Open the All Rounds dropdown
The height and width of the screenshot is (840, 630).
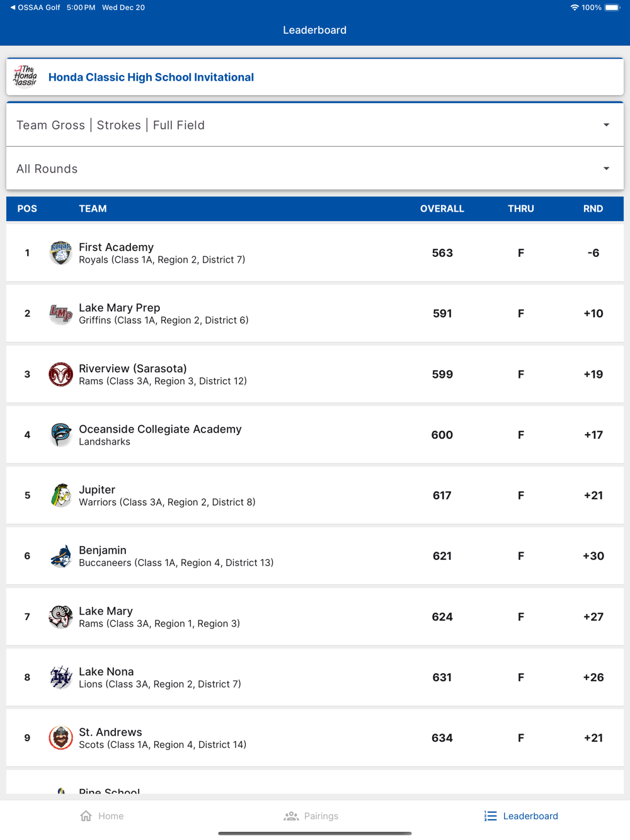tap(314, 169)
